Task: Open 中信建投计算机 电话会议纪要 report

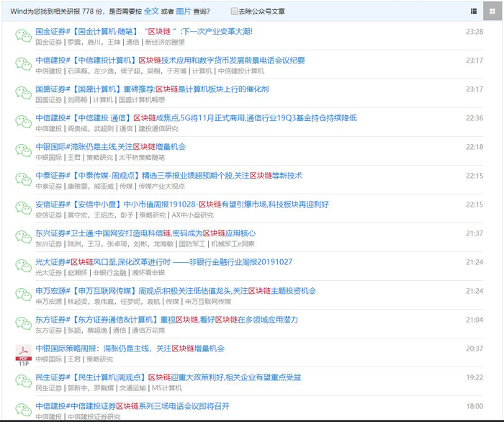Action: 170,60
